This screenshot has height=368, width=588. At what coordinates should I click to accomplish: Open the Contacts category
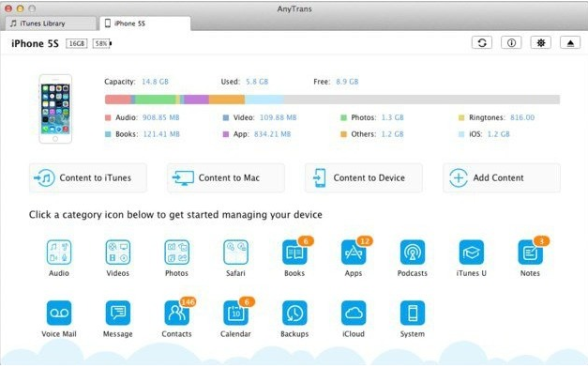[176, 313]
